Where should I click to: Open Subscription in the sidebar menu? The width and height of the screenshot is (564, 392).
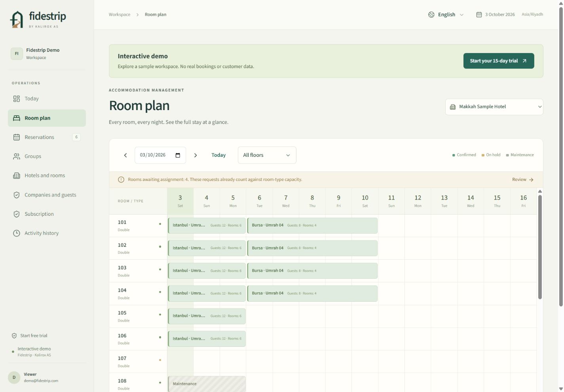(47, 214)
